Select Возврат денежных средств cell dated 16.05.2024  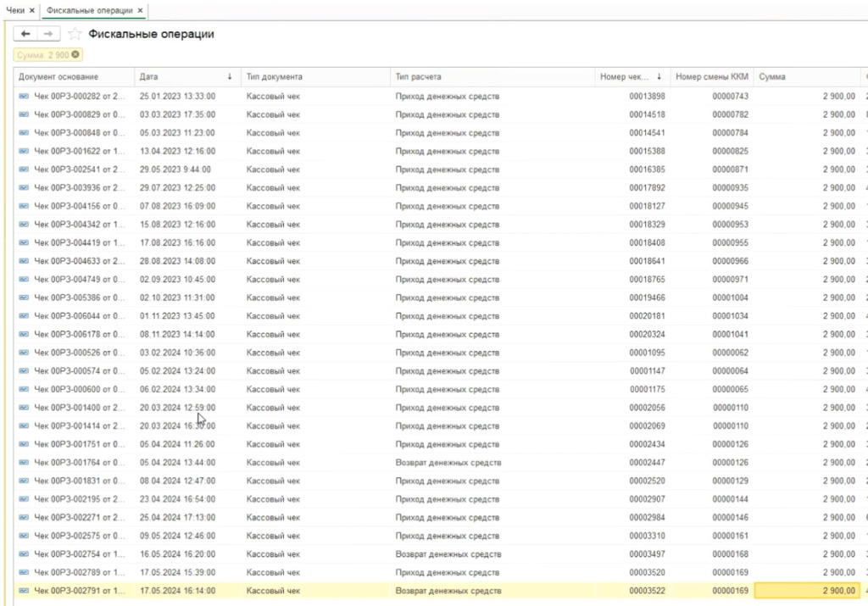pos(448,554)
